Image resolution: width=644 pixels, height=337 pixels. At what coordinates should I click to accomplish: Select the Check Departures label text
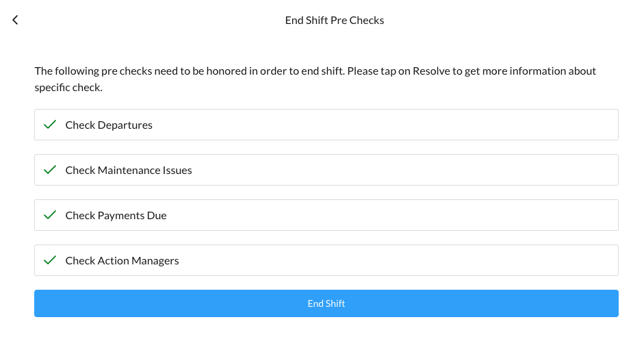(x=109, y=125)
